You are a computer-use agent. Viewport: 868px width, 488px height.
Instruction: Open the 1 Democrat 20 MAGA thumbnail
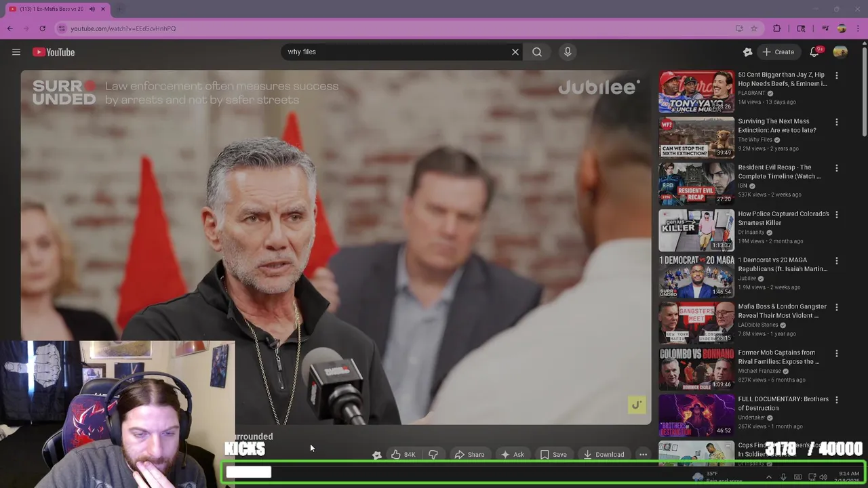[x=696, y=277]
